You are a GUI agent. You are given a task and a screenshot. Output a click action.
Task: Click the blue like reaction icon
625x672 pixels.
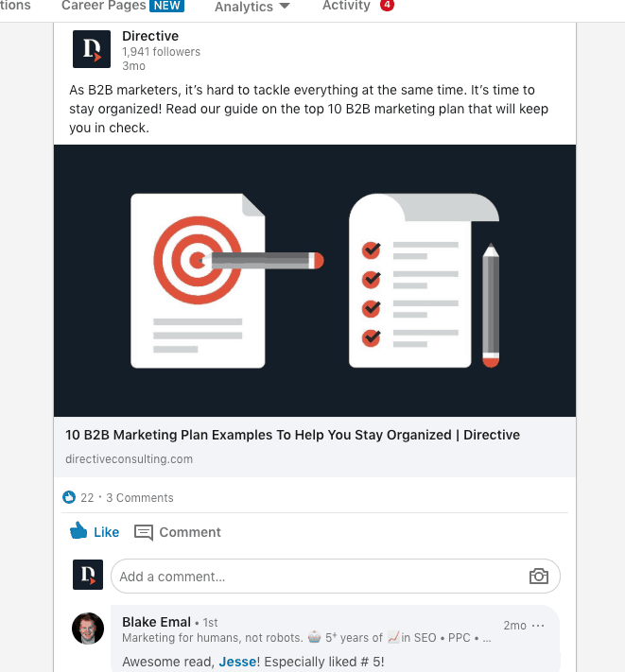(69, 497)
